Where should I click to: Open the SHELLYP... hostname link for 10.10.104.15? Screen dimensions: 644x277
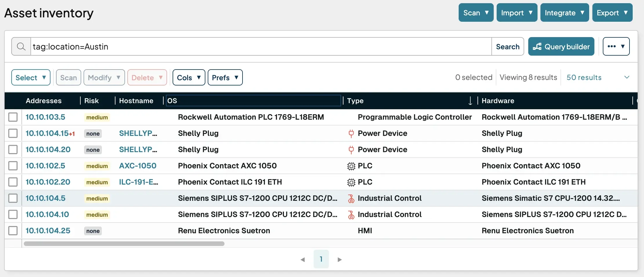(138, 133)
